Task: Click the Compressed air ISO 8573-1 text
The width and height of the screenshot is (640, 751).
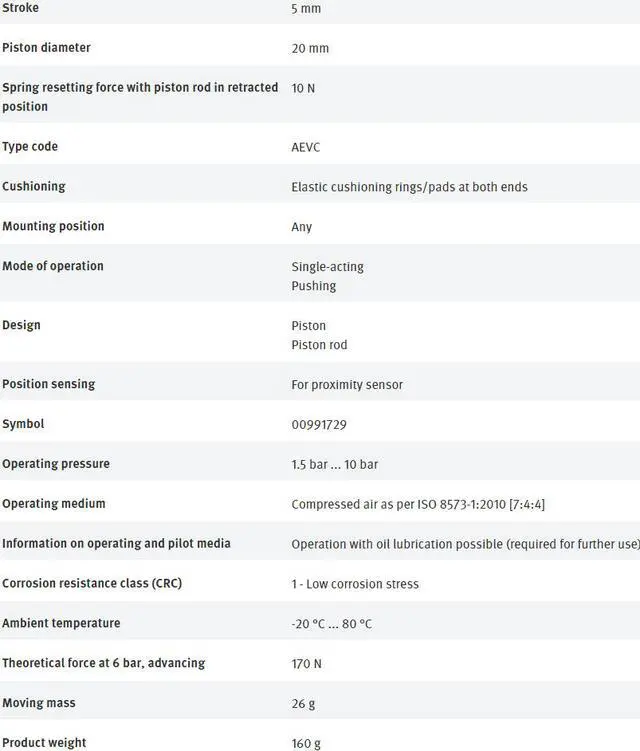Action: (418, 505)
